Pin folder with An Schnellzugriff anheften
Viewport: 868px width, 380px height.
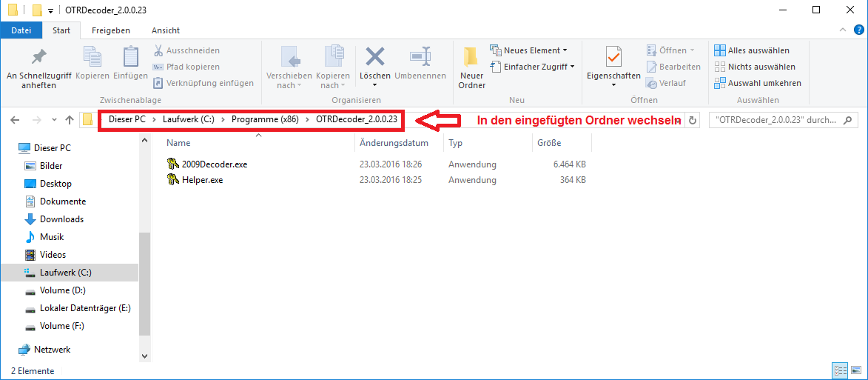[x=38, y=58]
